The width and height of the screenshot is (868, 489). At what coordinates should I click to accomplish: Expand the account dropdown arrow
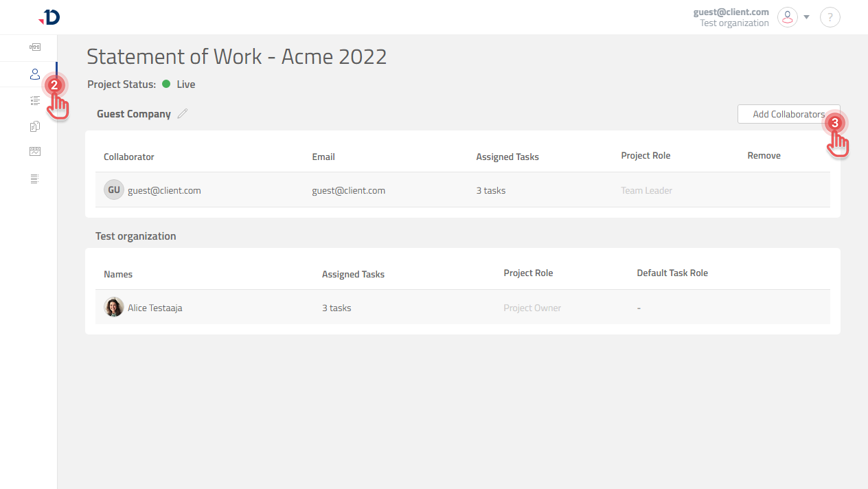[807, 17]
